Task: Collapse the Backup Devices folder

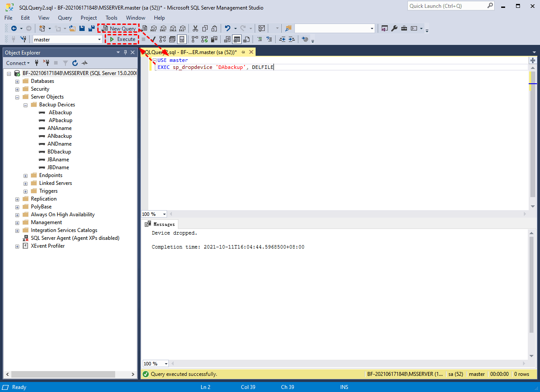Action: point(26,105)
